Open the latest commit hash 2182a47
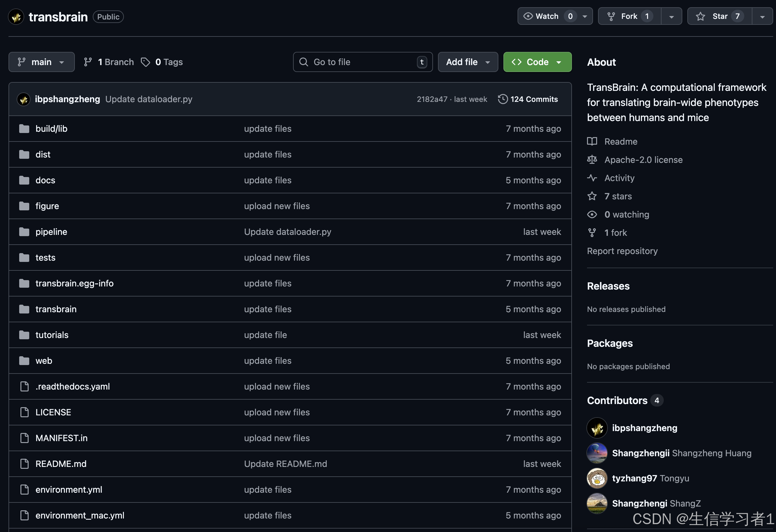This screenshot has width=776, height=532. coord(432,99)
